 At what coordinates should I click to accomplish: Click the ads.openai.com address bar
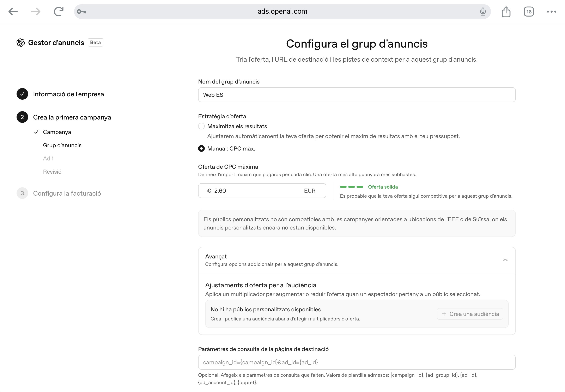pos(282,12)
